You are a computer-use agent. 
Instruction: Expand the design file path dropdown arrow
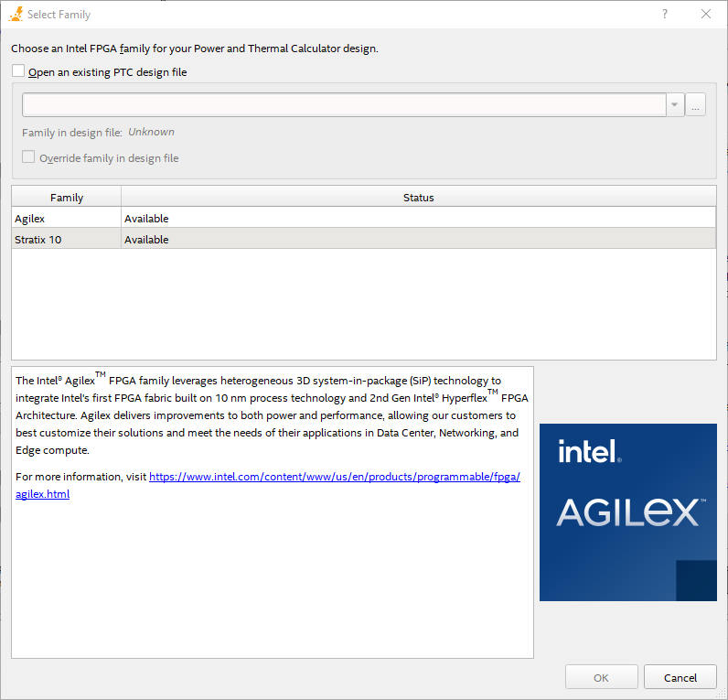point(675,105)
